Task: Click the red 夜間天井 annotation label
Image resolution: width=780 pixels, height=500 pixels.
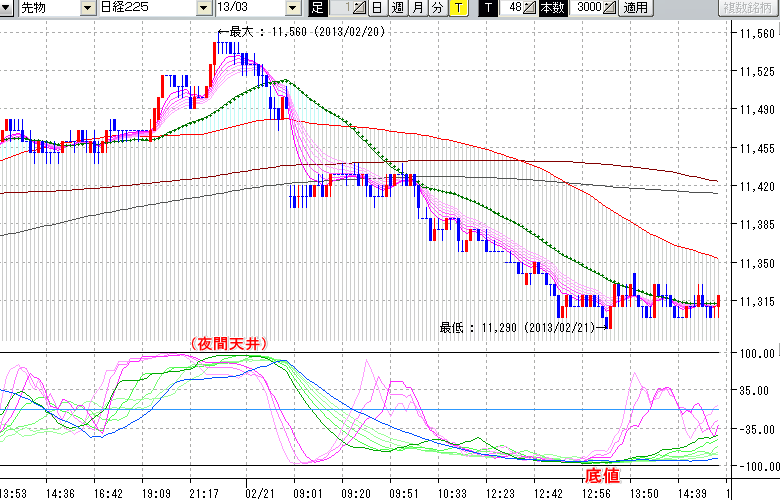Action: click(x=227, y=343)
